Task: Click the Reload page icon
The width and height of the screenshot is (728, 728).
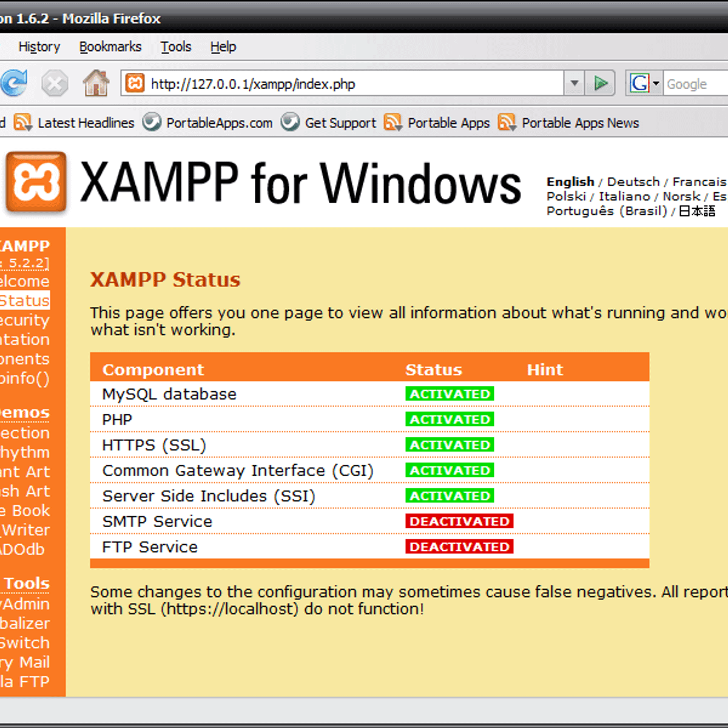Action: (x=13, y=83)
